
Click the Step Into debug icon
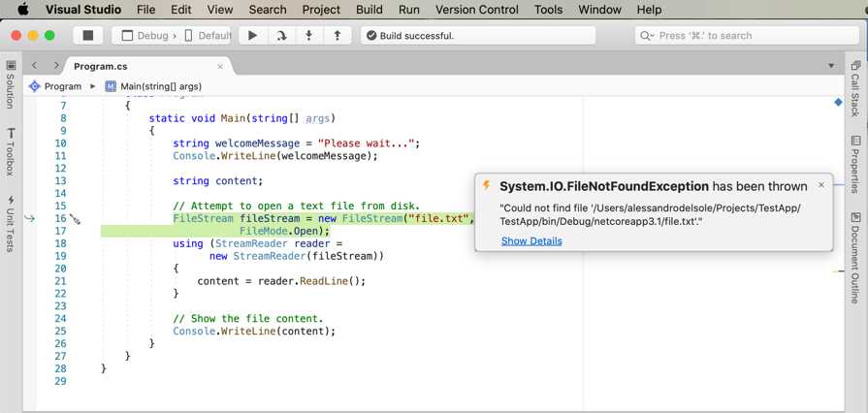coord(309,36)
